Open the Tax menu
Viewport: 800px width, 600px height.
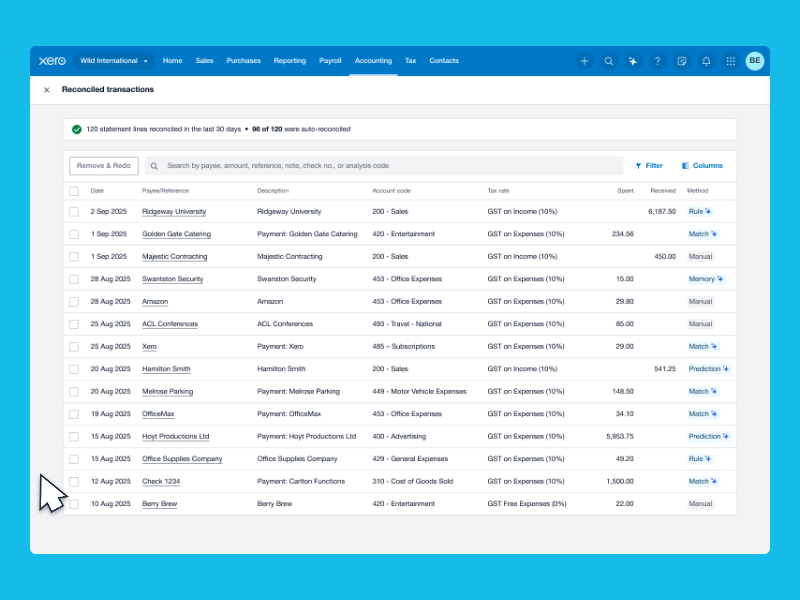tap(411, 61)
